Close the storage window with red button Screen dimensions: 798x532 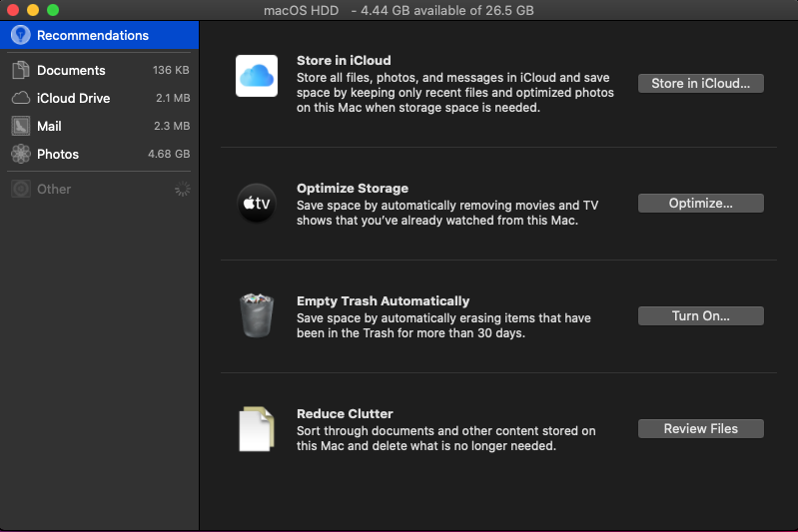(13, 10)
